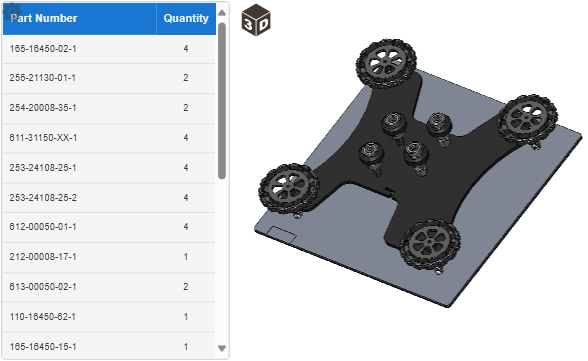Select part number 254-20008-35-1
Screen dimensions: 588x361
pos(43,108)
